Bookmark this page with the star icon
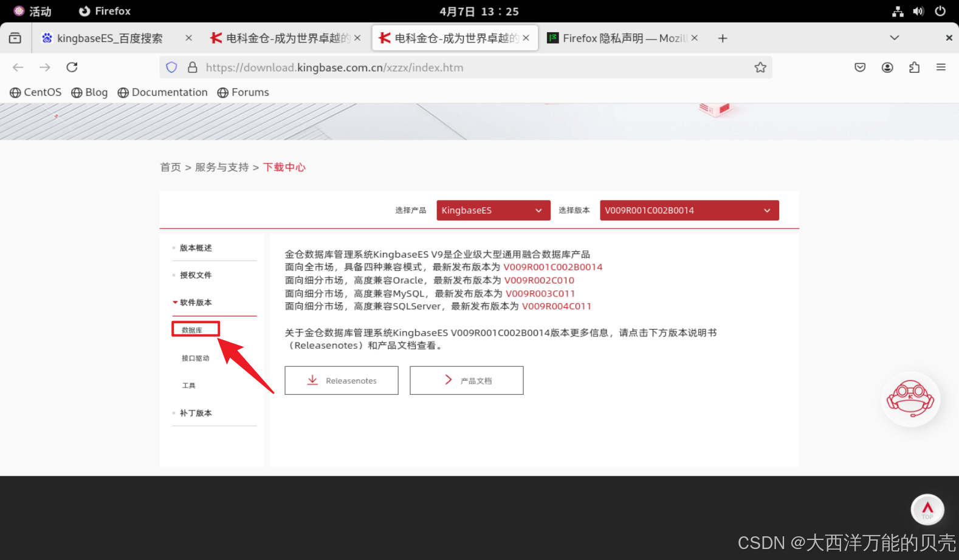The image size is (959, 560). (x=760, y=67)
